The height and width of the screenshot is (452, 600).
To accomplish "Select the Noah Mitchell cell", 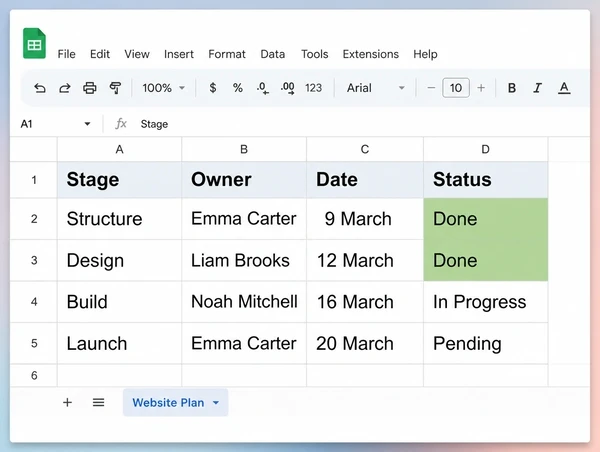I will tap(244, 302).
